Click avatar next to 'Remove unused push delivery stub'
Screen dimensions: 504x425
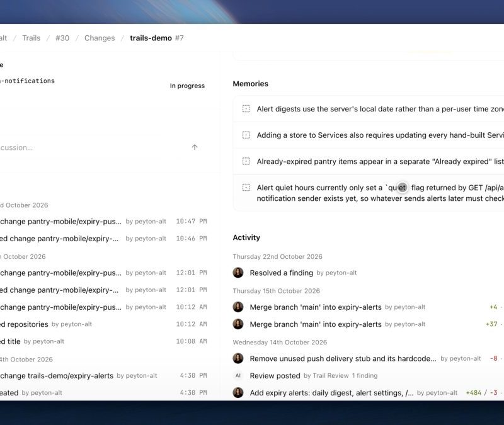[238, 358]
